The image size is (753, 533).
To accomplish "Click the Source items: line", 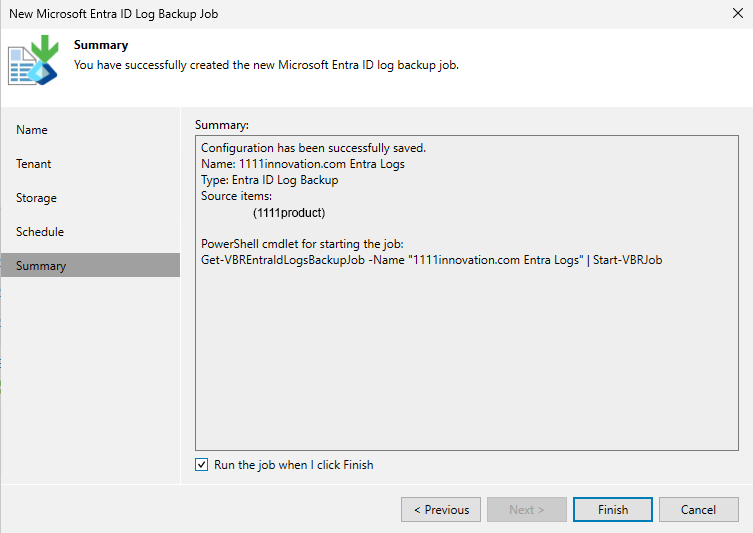I will [x=236, y=196].
